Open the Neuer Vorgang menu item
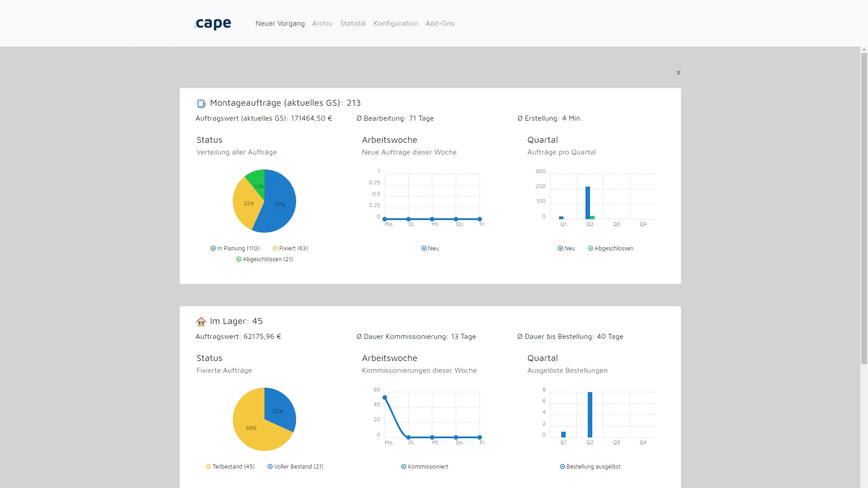Image resolution: width=868 pixels, height=488 pixels. (x=280, y=23)
